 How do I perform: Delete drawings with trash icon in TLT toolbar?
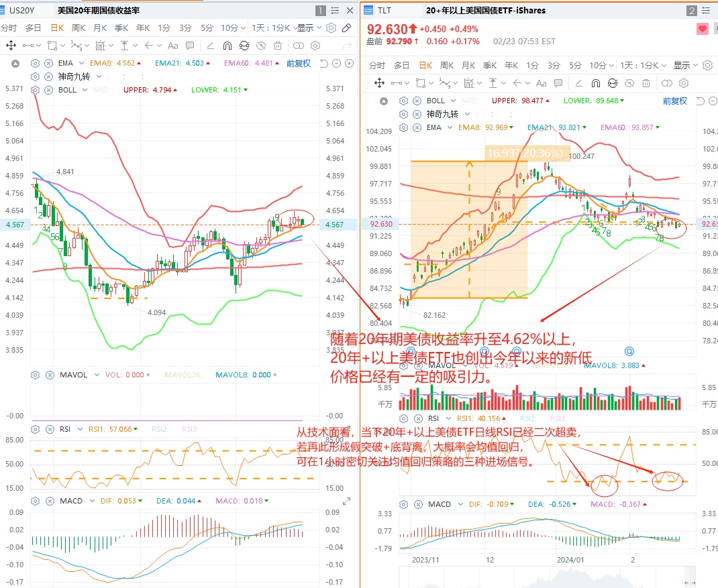pyautogui.click(x=646, y=83)
